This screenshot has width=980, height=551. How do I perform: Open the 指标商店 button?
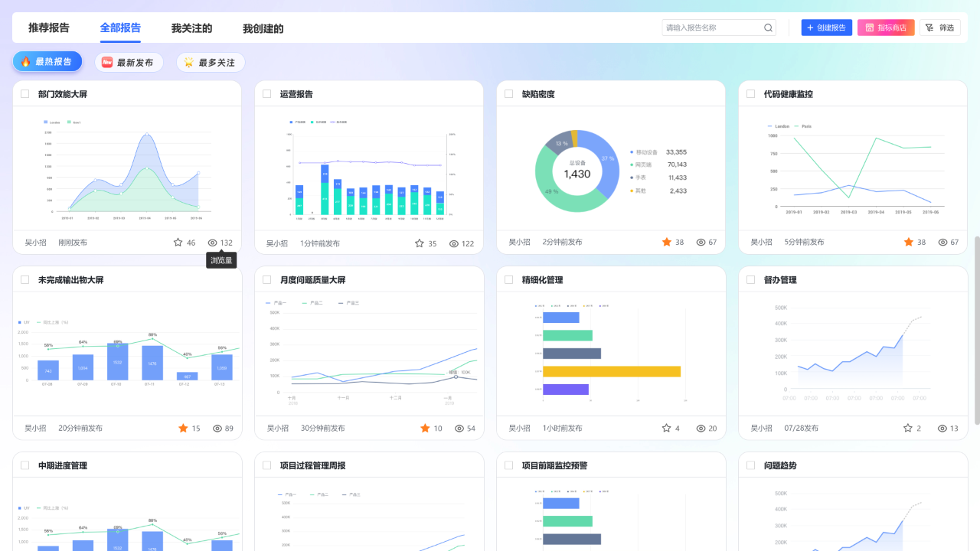[886, 28]
